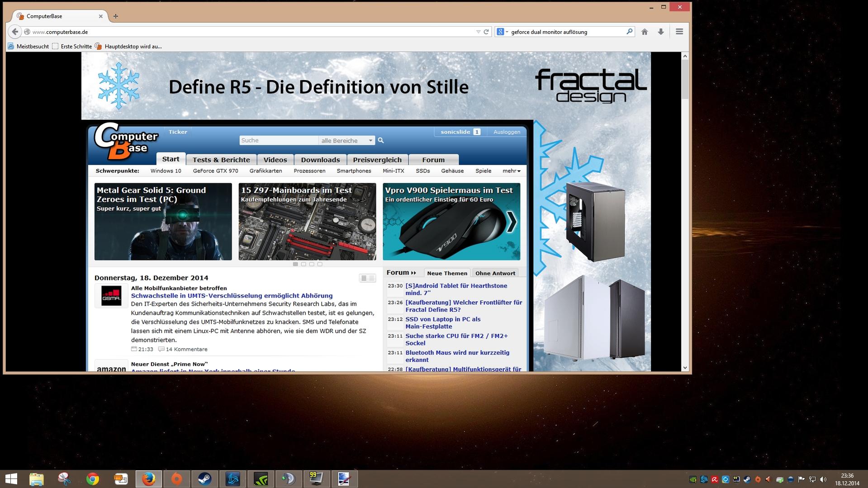Open a new tab with the plus button
The height and width of the screenshot is (488, 868).
(x=116, y=16)
